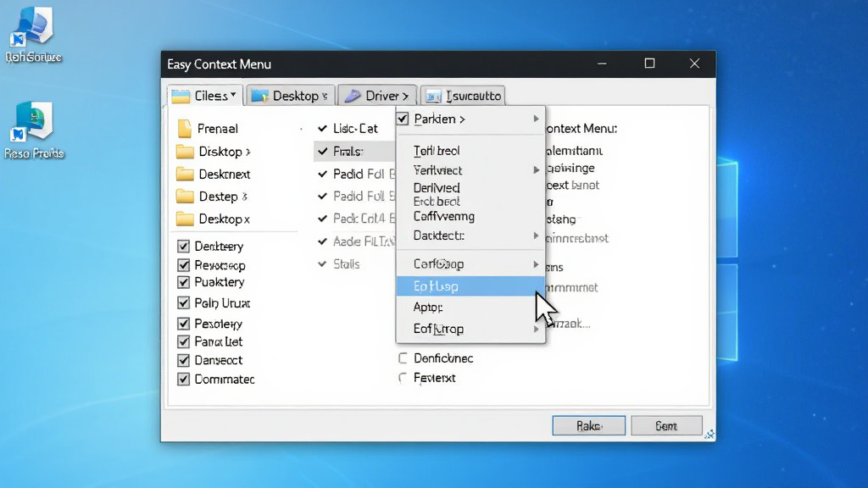
Task: Click the Disktop folder icon
Action: (x=184, y=152)
